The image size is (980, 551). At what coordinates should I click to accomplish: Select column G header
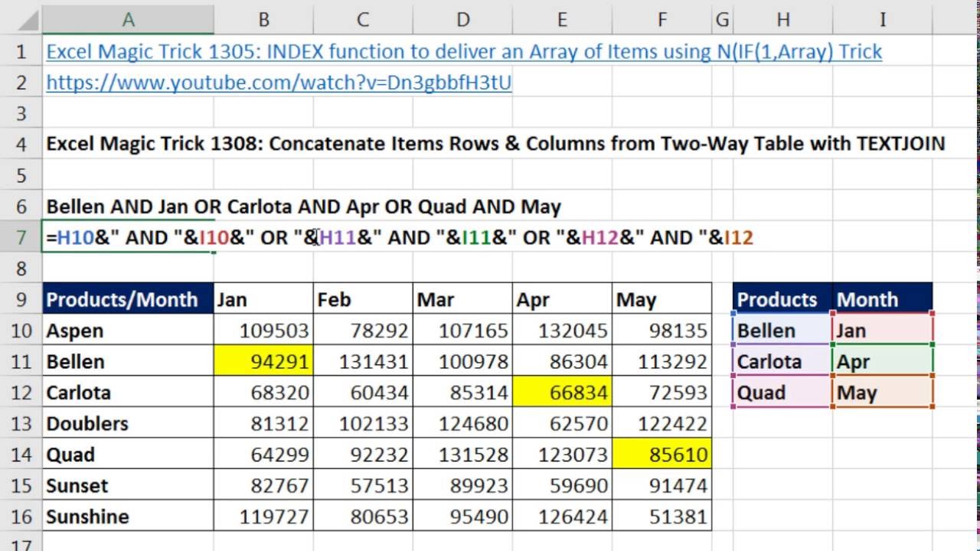pyautogui.click(x=721, y=19)
